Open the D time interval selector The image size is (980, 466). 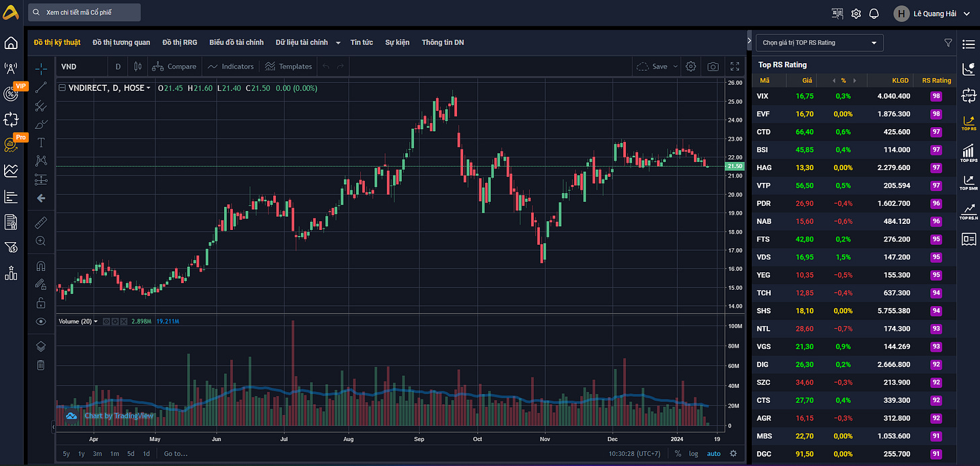118,67
